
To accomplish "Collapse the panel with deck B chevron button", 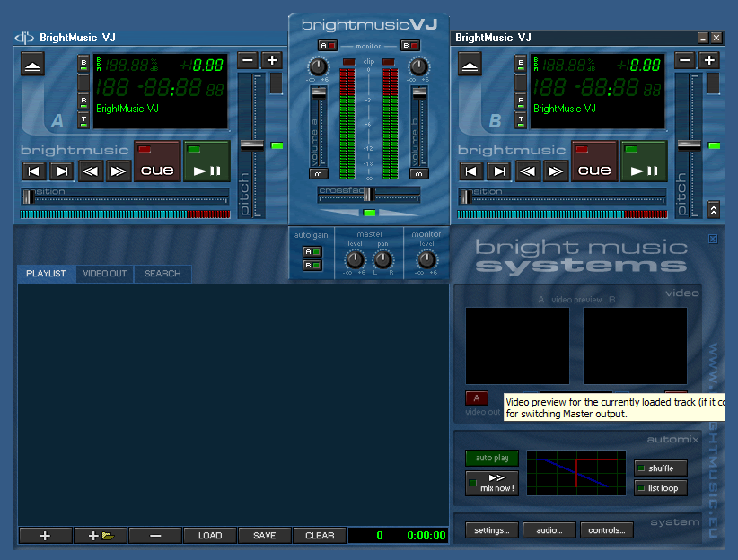I will tap(714, 210).
